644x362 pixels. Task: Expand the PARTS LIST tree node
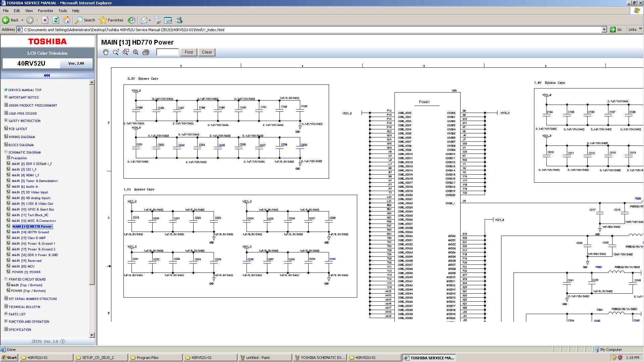pos(6,314)
